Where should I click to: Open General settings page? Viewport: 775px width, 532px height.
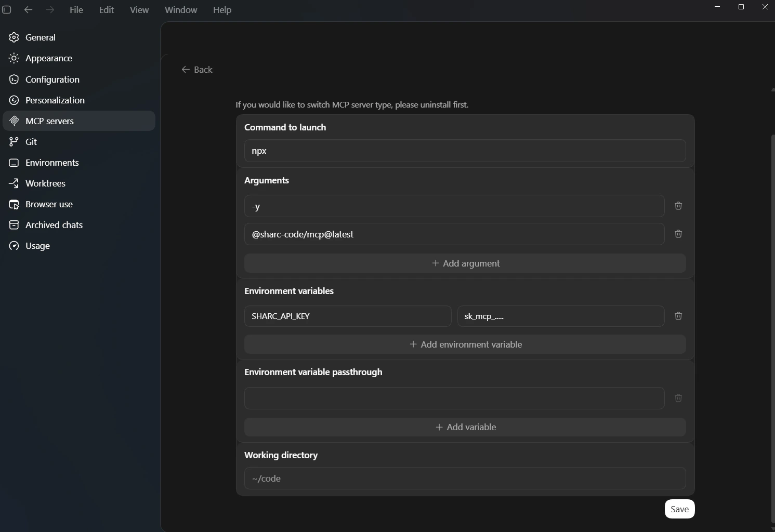click(79, 37)
